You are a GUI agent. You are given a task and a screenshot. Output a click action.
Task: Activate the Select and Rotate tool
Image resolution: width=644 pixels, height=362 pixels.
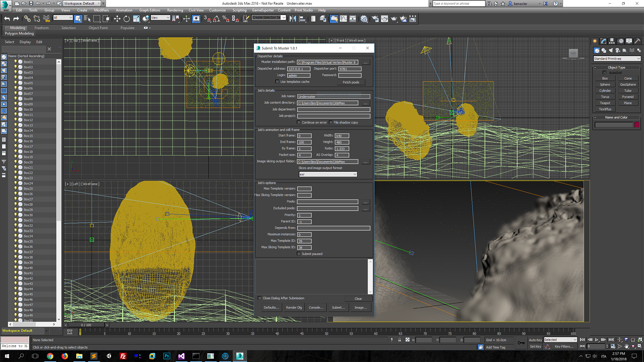(x=126, y=19)
